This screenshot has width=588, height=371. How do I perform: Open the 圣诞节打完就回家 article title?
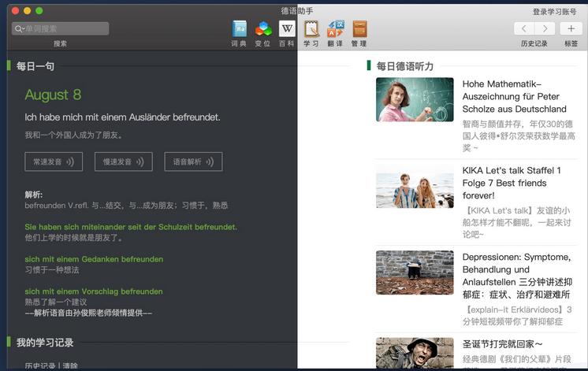(502, 344)
